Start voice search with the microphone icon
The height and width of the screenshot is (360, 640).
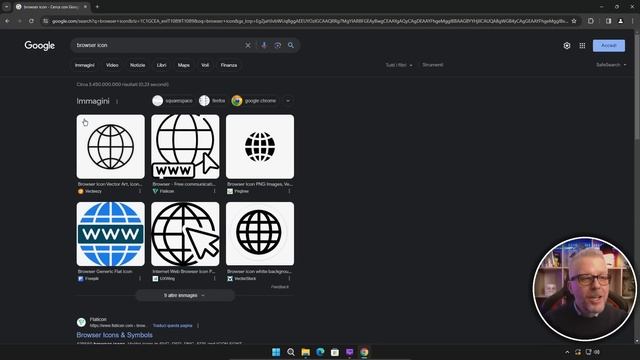coord(264,45)
